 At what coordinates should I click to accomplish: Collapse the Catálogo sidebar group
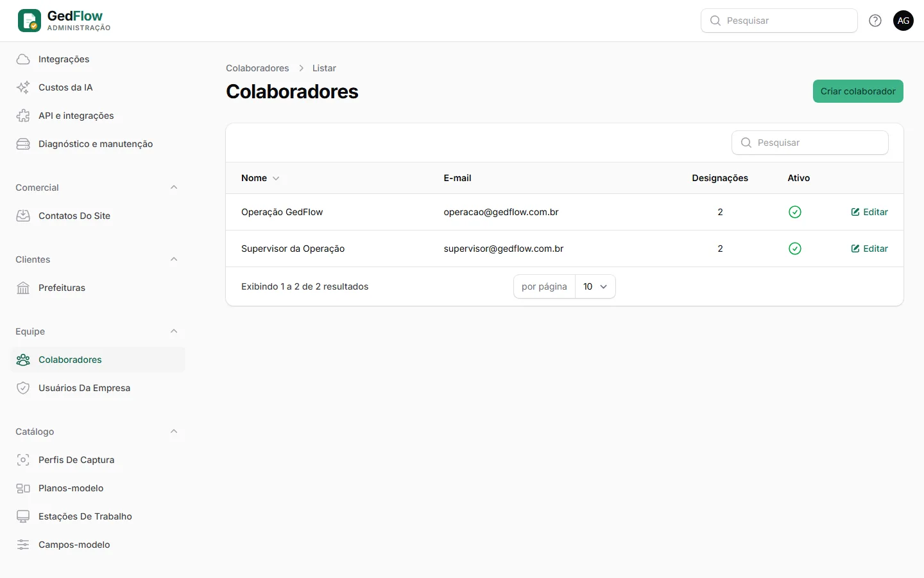(174, 432)
